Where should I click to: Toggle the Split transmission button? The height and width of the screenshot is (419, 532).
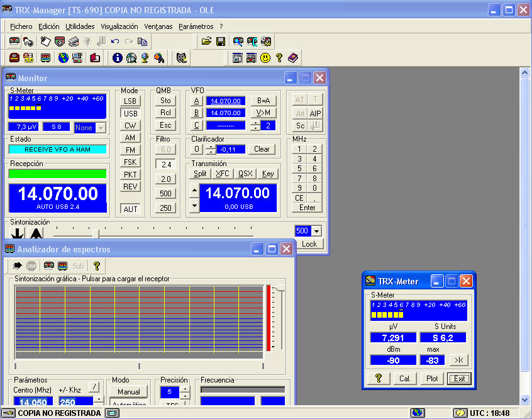coord(200,174)
